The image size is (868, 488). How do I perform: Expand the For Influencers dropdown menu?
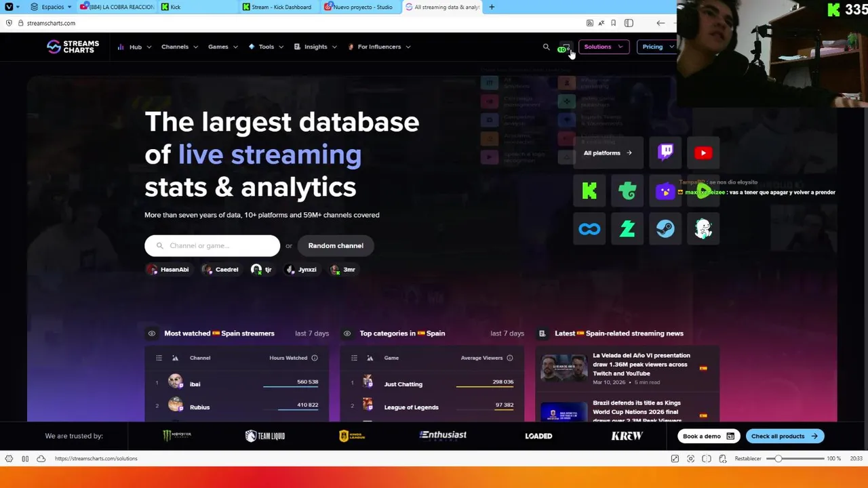tap(379, 47)
